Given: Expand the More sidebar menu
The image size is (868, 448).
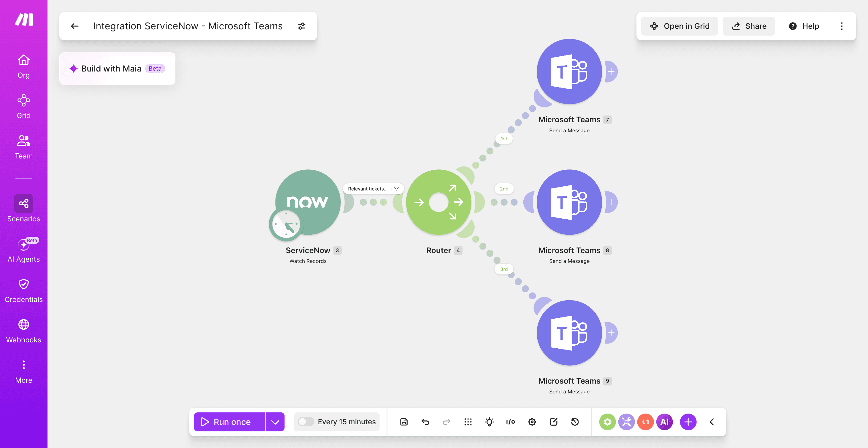Looking at the screenshot, I should pos(23,371).
